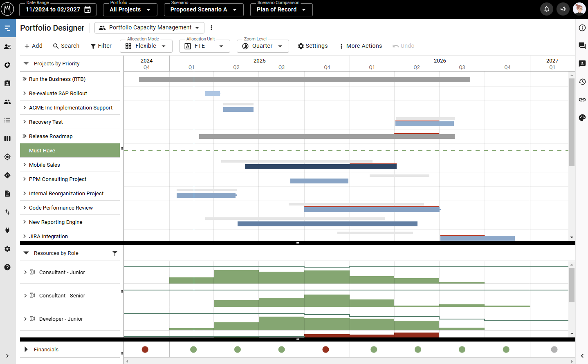The height and width of the screenshot is (364, 588).
Task: Click the projects pane vertical scrollbar
Action: 572,122
